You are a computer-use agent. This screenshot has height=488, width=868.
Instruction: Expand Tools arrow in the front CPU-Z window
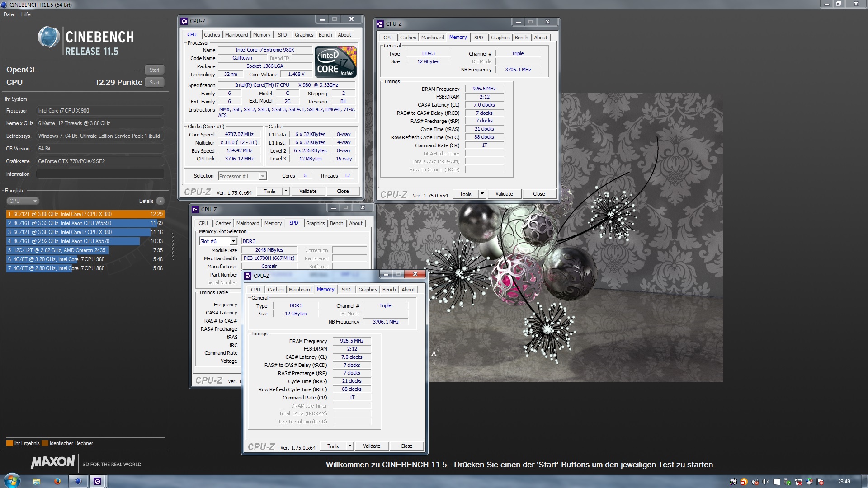(x=349, y=446)
